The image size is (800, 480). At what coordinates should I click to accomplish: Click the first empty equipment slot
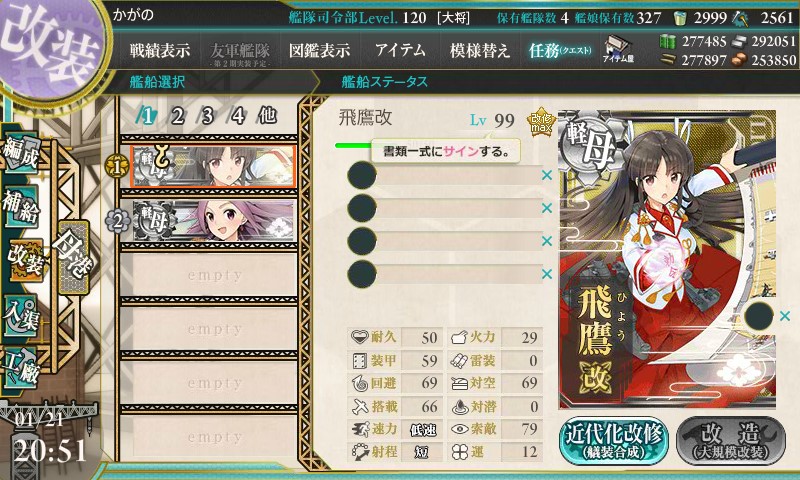pos(444,175)
